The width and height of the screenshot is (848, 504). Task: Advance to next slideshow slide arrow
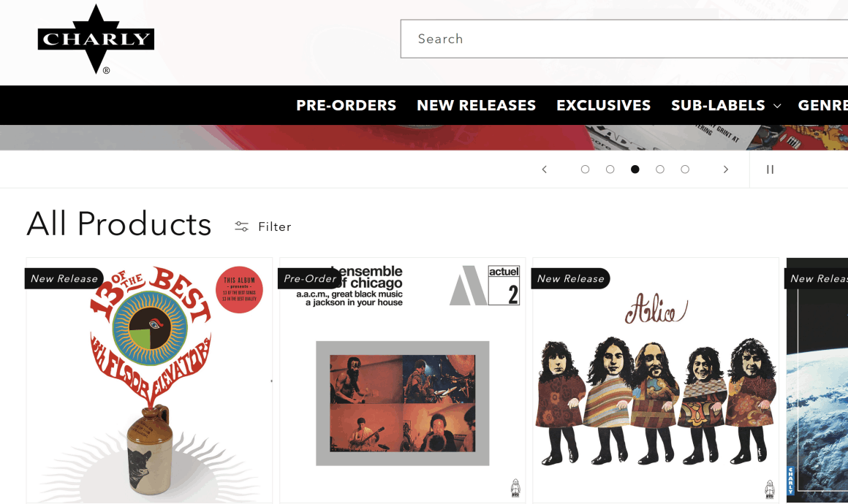click(726, 169)
